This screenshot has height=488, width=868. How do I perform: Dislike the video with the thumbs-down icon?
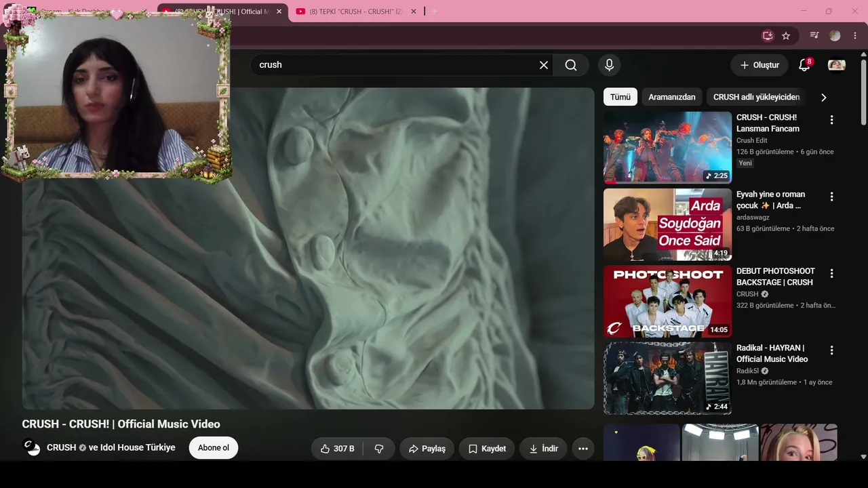click(x=379, y=449)
